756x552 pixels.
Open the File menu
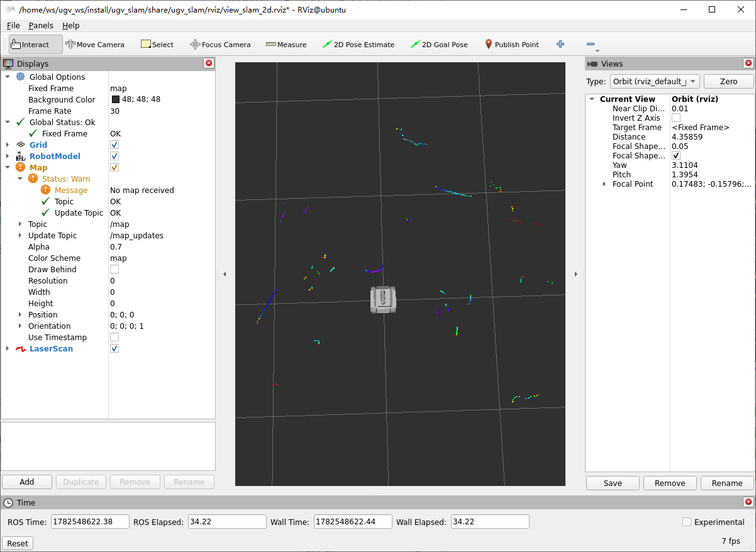[x=13, y=26]
